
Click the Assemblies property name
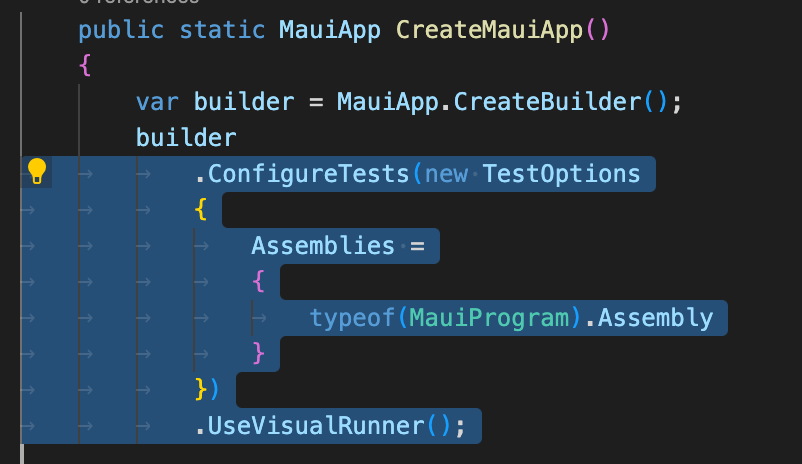(x=323, y=246)
